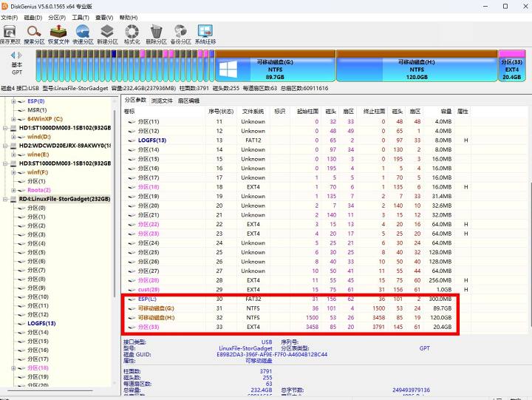Launch the System Migration tool

[205, 35]
